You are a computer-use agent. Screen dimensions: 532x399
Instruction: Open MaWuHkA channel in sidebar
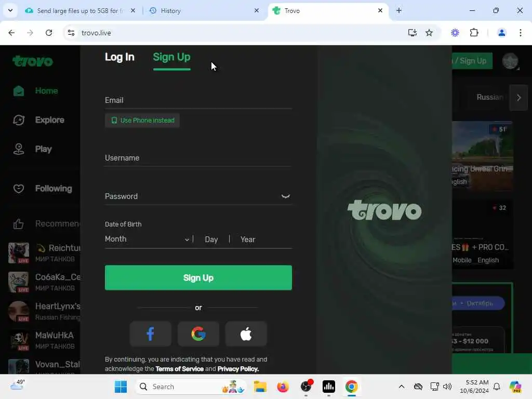coord(45,340)
